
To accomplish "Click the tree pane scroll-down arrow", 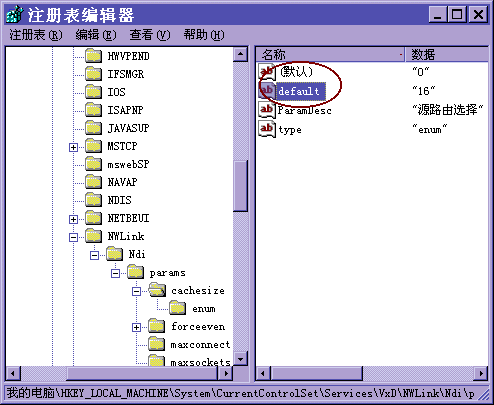I will pos(240,359).
